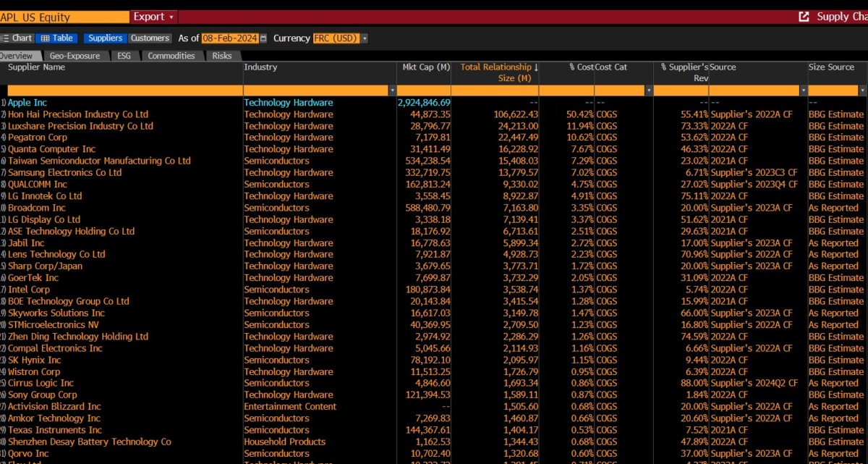Open the Export dropdown
The height and width of the screenshot is (464, 868).
(153, 15)
